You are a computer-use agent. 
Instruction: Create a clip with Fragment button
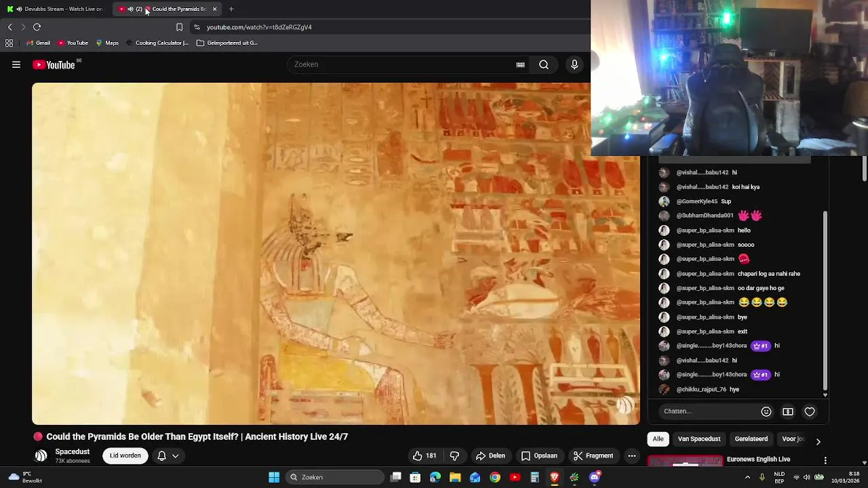pos(593,455)
